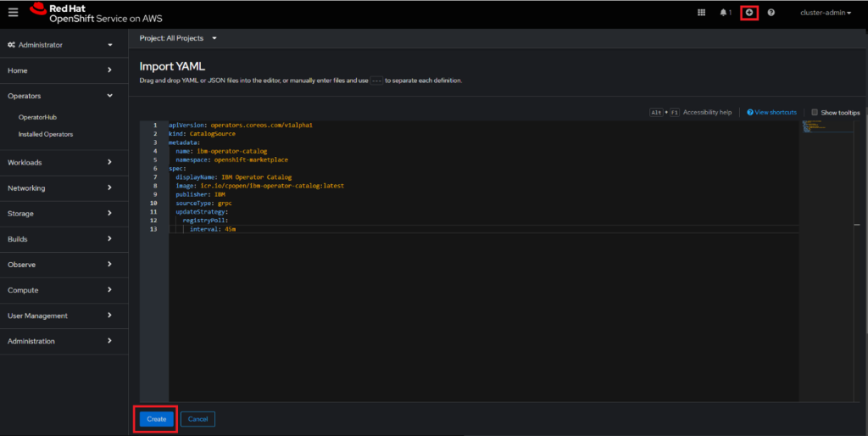
Task: Click the 'sourceType: grpc' line
Action: point(203,204)
